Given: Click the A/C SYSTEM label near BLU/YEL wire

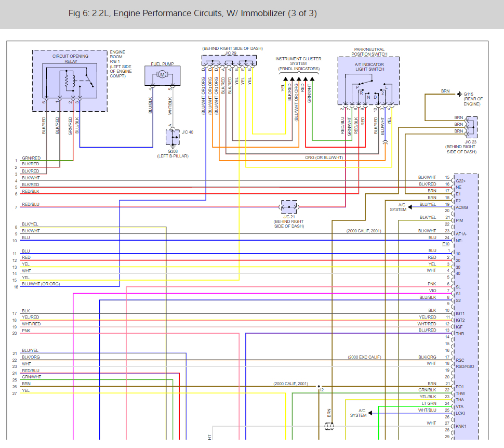Looking at the screenshot, I should (x=398, y=207).
